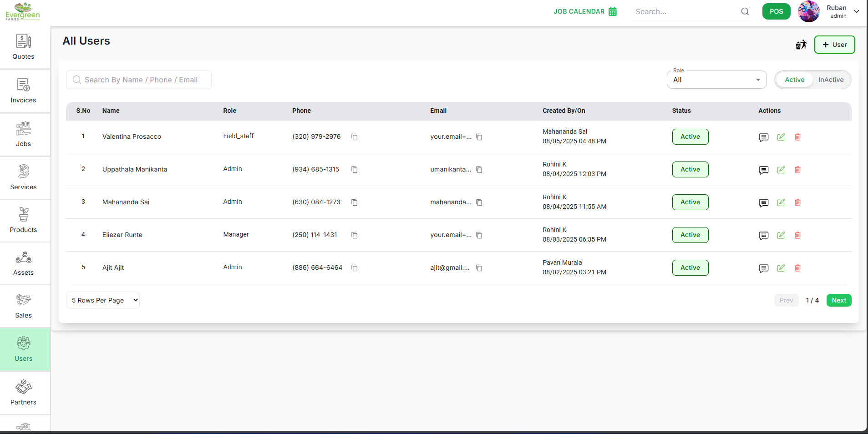Copy Valentina Prosacco's phone number
The width and height of the screenshot is (868, 434).
[x=355, y=137]
